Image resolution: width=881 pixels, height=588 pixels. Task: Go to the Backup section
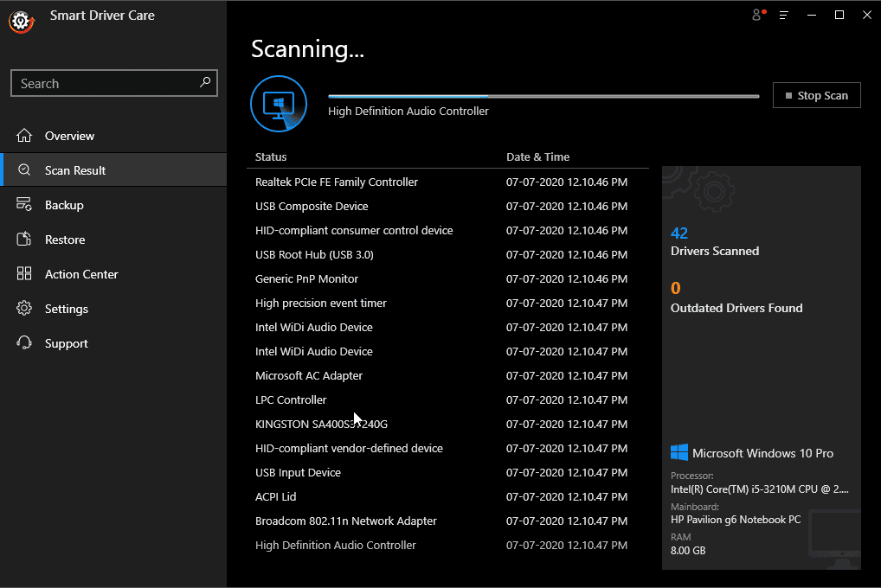tap(113, 205)
